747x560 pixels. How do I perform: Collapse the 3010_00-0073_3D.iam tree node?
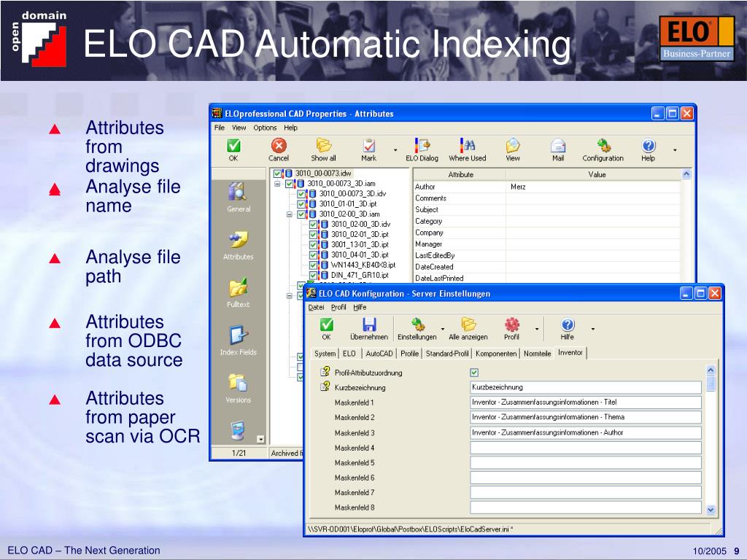(x=277, y=184)
